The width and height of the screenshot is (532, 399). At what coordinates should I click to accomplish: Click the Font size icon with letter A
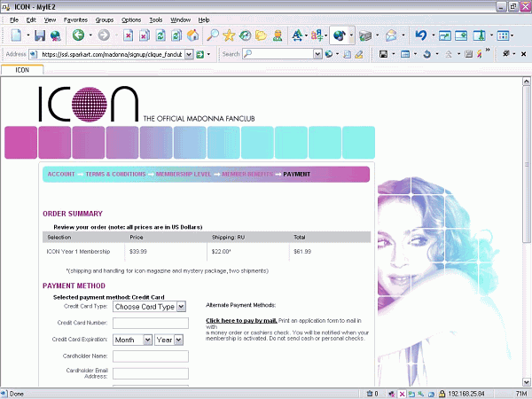pyautogui.click(x=297, y=35)
